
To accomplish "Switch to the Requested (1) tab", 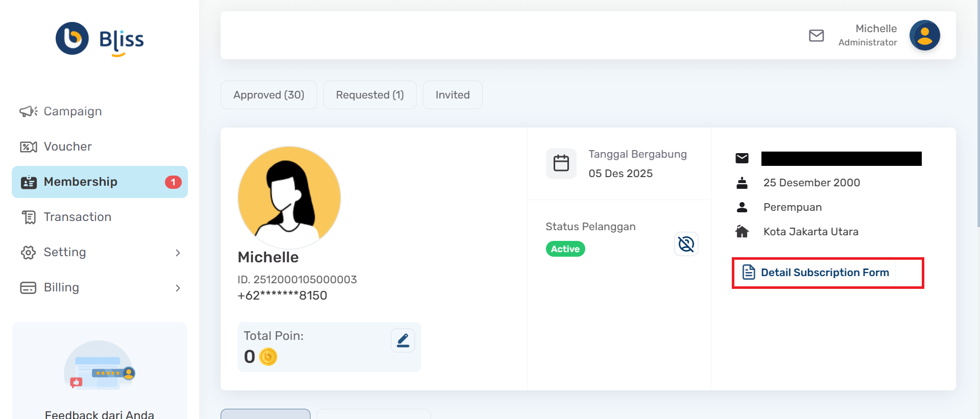I will [370, 95].
